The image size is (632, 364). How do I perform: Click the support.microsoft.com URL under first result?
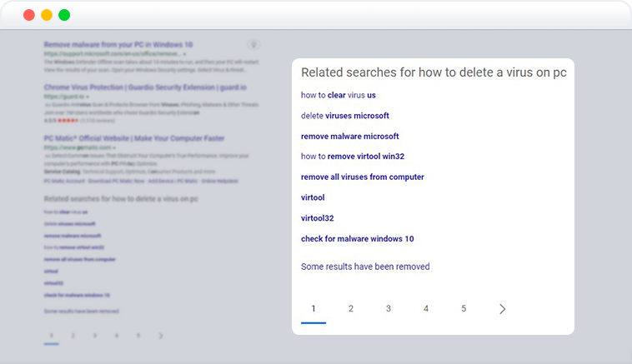pos(113,53)
